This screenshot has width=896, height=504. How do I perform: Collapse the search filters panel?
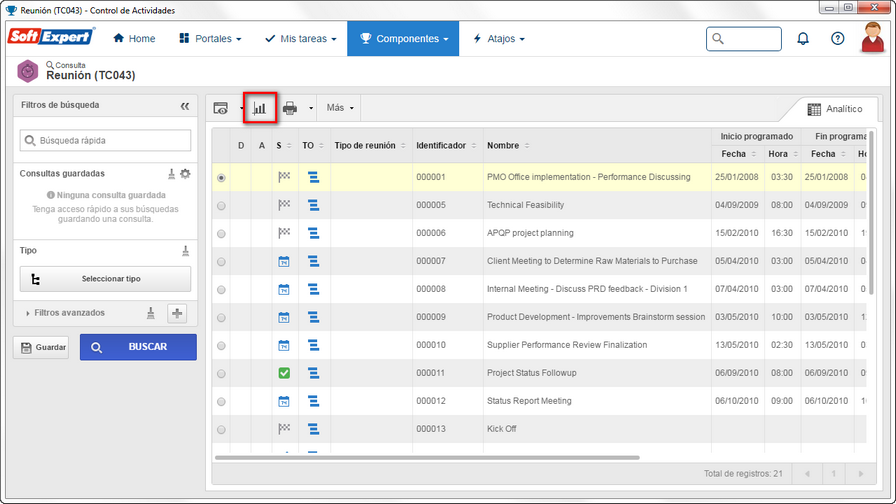point(185,106)
